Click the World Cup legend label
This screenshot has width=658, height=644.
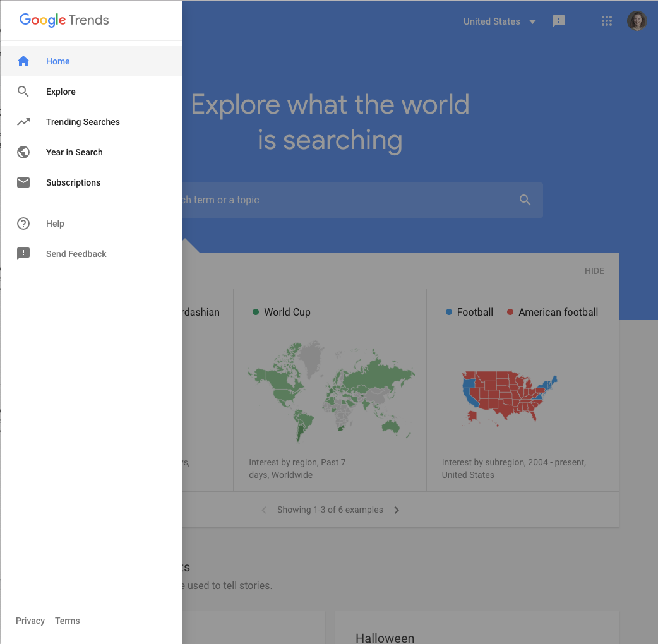click(x=287, y=312)
